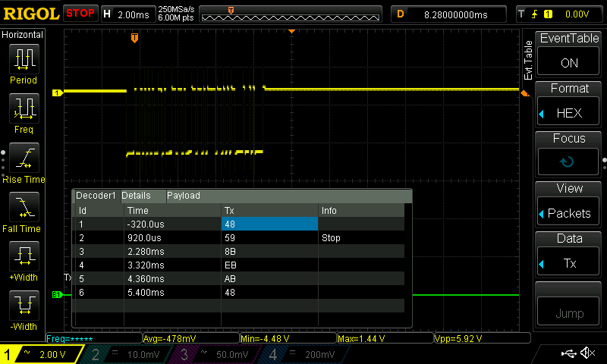Switch to the Payload tab

point(184,196)
